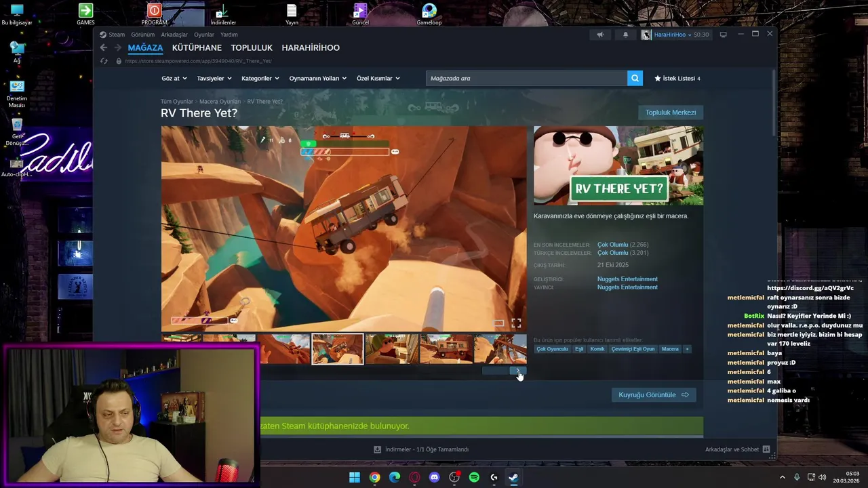
Task: Open Tüm Oyunlar breadcrumb link
Action: (x=176, y=102)
